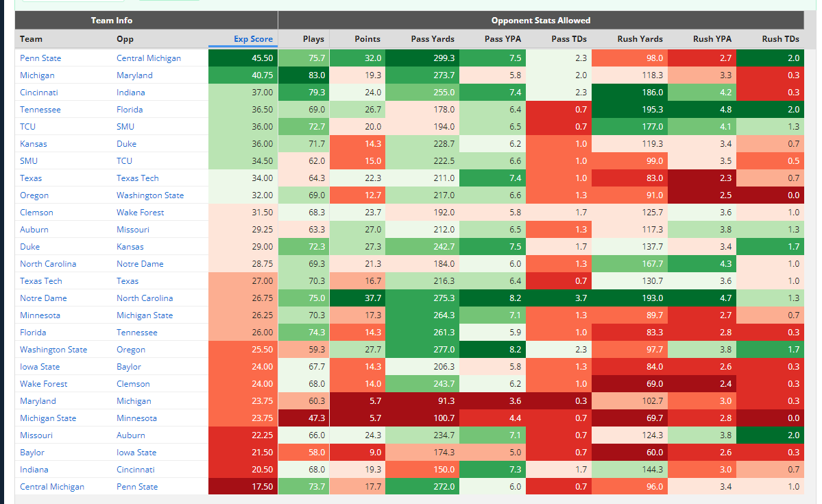Screen dimensions: 822x504
Task: Open North Carolina team link facing Notre Dame
Action: pyautogui.click(x=48, y=264)
